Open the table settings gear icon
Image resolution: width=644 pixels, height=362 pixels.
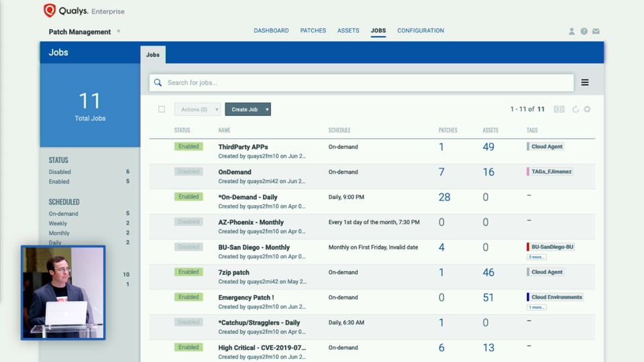[x=588, y=109]
